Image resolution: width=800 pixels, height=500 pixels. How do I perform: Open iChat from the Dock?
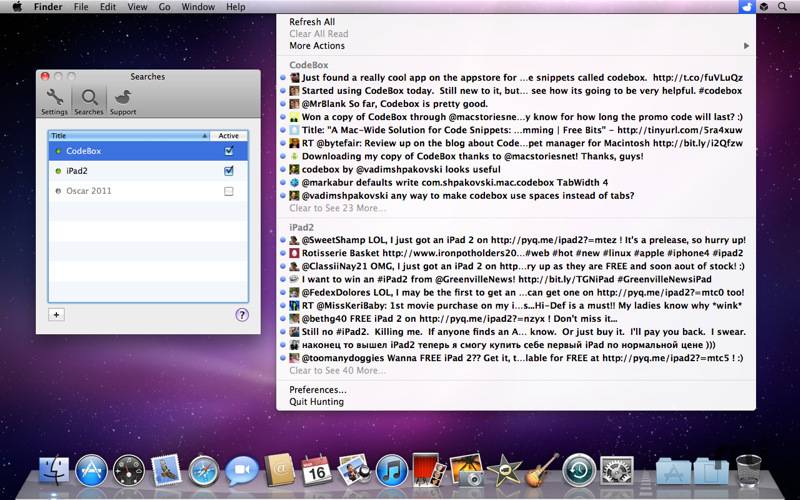click(x=241, y=470)
